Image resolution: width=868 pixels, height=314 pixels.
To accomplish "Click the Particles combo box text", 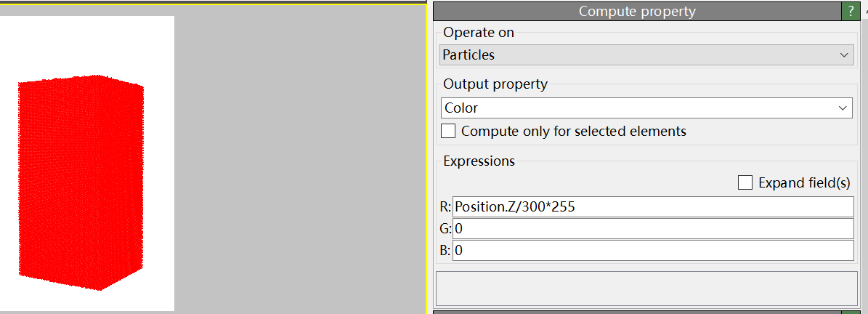I will click(469, 55).
